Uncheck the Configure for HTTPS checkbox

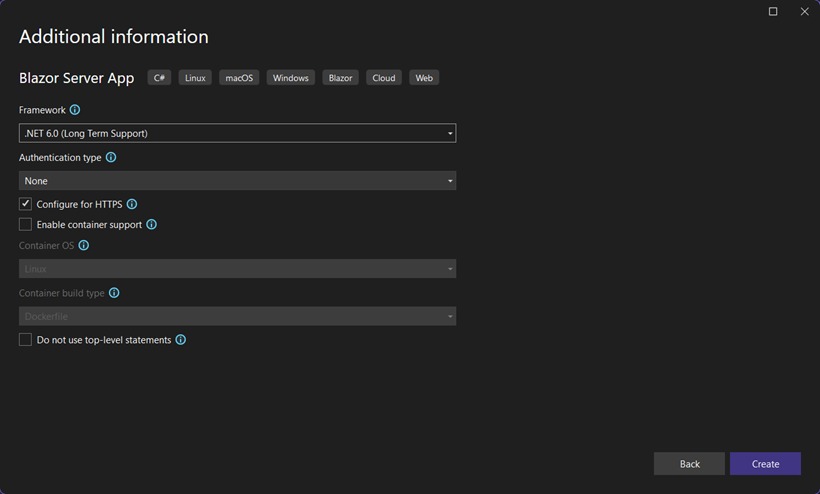[x=25, y=204]
